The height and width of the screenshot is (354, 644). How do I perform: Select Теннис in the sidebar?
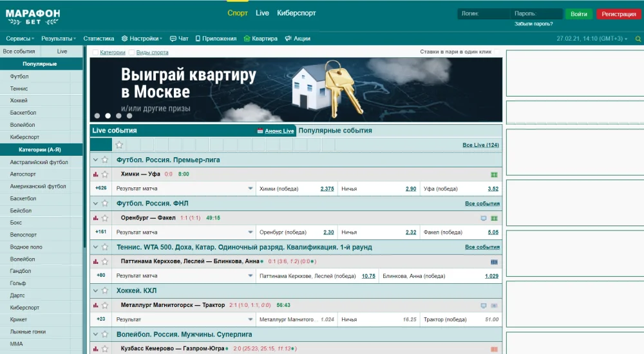point(19,88)
